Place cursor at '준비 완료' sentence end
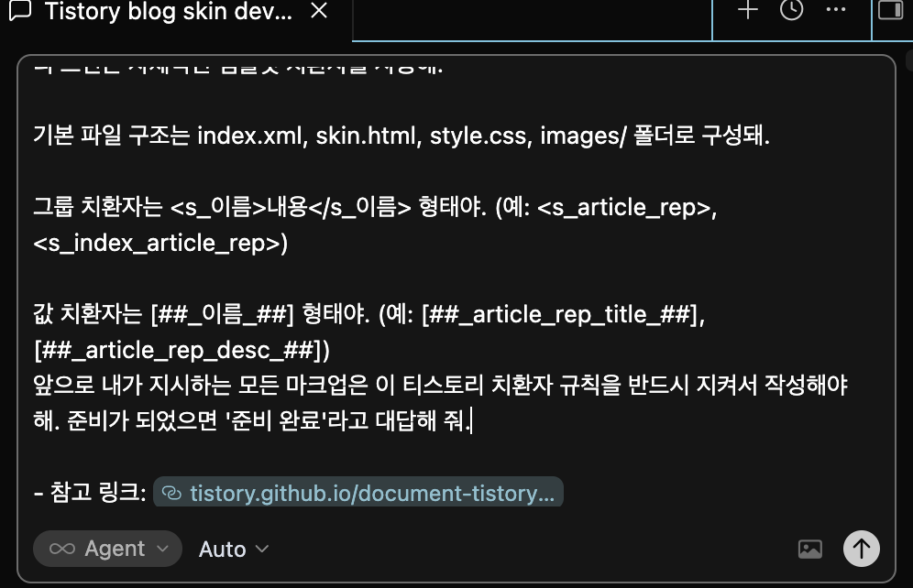The image size is (913, 588). click(x=471, y=420)
